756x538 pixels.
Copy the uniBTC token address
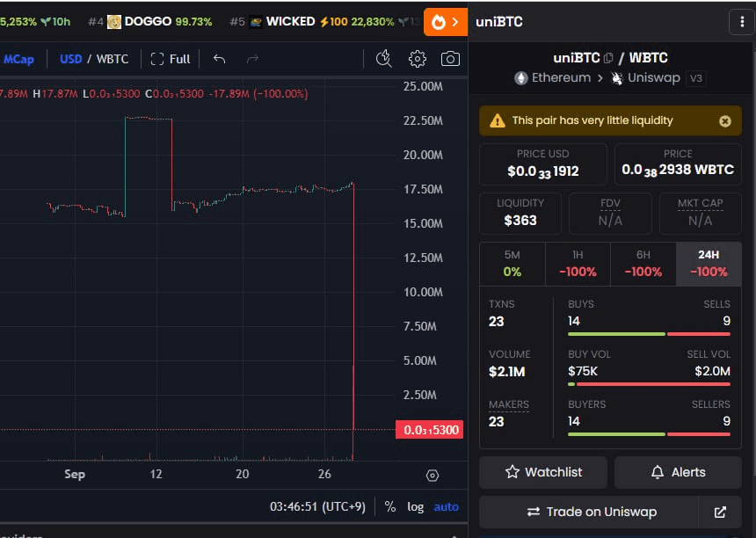click(608, 58)
